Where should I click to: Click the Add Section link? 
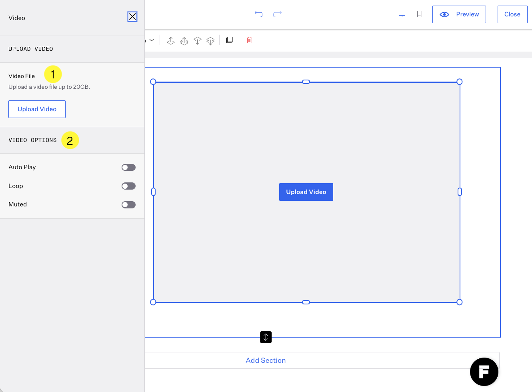(266, 360)
